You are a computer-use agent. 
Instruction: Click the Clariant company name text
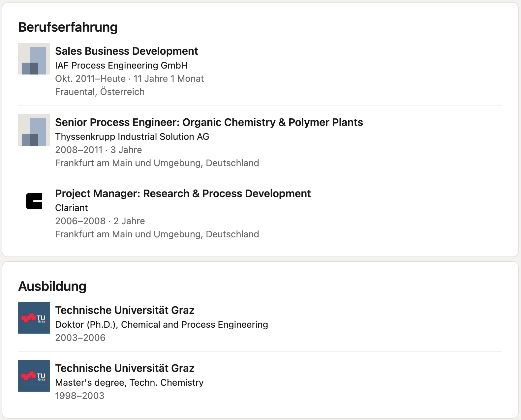coord(72,208)
